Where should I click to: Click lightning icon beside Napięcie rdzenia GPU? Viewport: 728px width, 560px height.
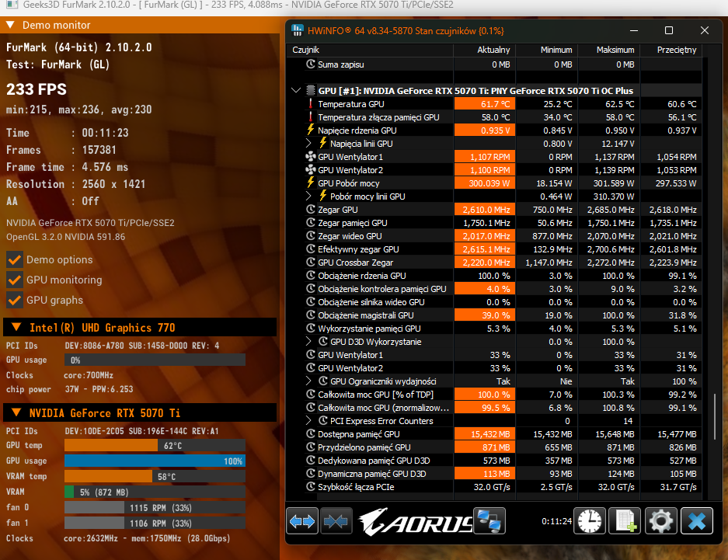tap(311, 130)
